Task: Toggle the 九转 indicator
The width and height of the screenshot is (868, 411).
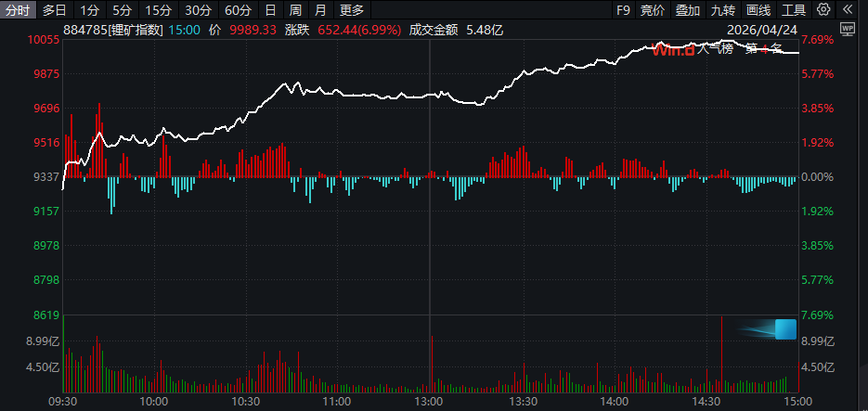Action: click(723, 10)
